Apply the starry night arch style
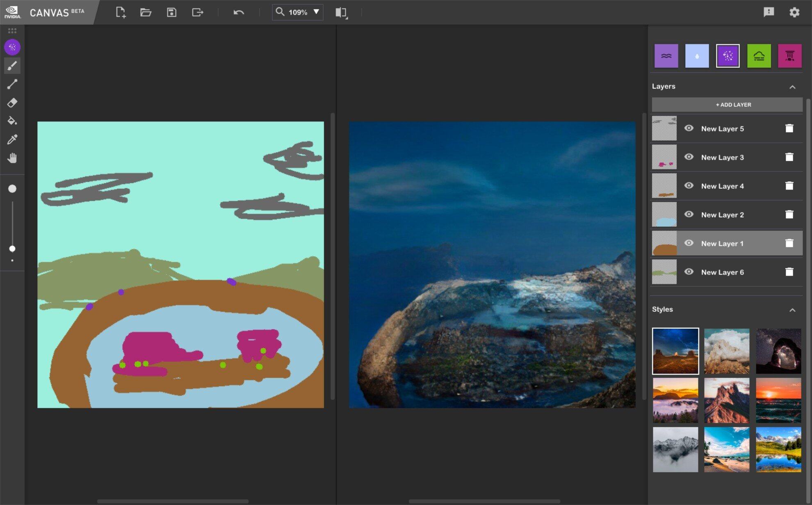The width and height of the screenshot is (812, 505). coord(778,351)
